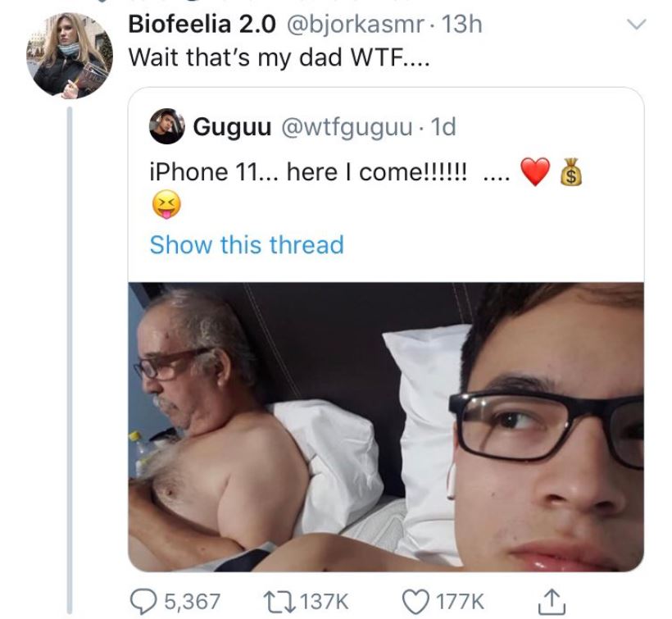The height and width of the screenshot is (619, 672).
Task: Click the 13h timestamp
Action: point(462,25)
